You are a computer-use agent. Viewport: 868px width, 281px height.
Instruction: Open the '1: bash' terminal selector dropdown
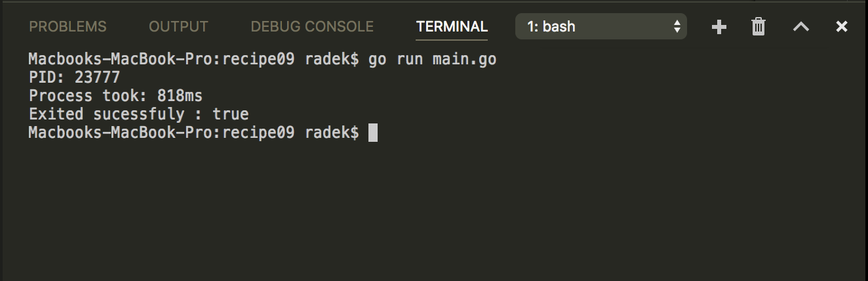[x=601, y=27]
